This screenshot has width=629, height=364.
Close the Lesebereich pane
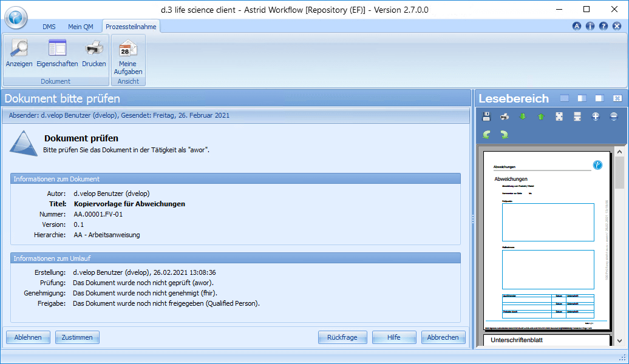617,99
